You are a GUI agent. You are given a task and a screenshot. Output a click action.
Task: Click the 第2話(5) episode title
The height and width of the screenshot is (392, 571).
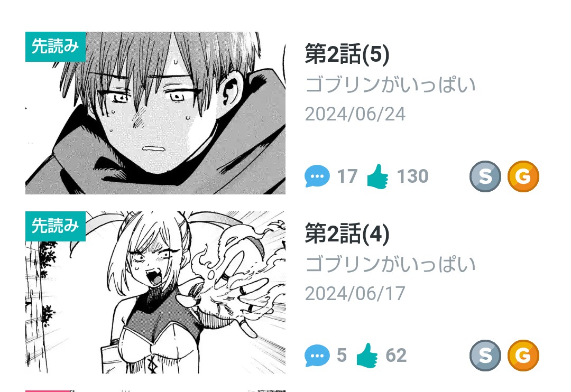(347, 54)
